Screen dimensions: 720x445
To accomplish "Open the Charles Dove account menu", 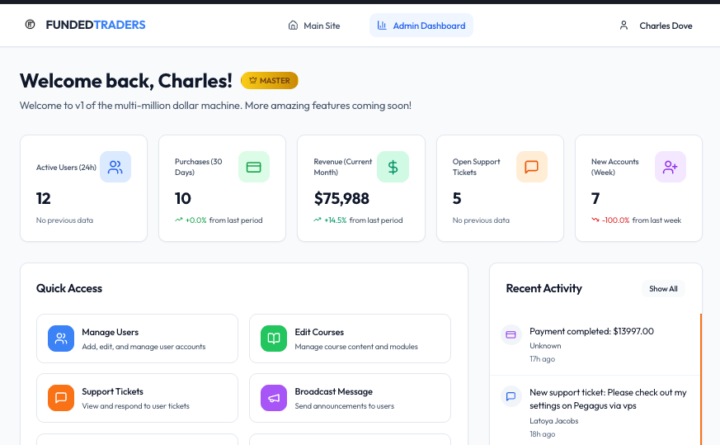I will [656, 25].
